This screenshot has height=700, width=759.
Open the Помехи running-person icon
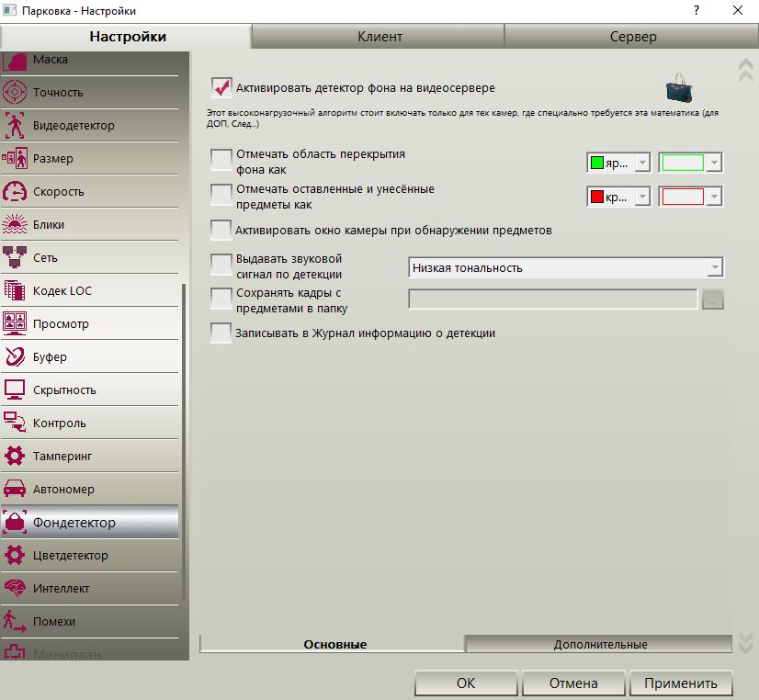pos(15,622)
